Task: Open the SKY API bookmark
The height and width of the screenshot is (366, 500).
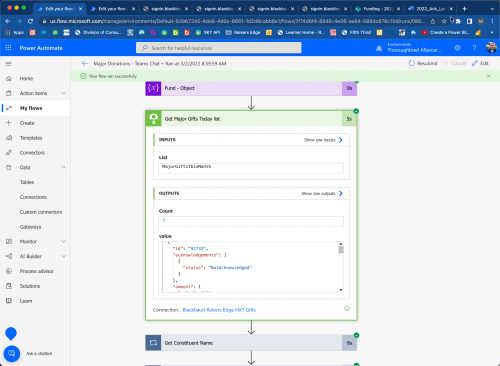Action: (208, 32)
